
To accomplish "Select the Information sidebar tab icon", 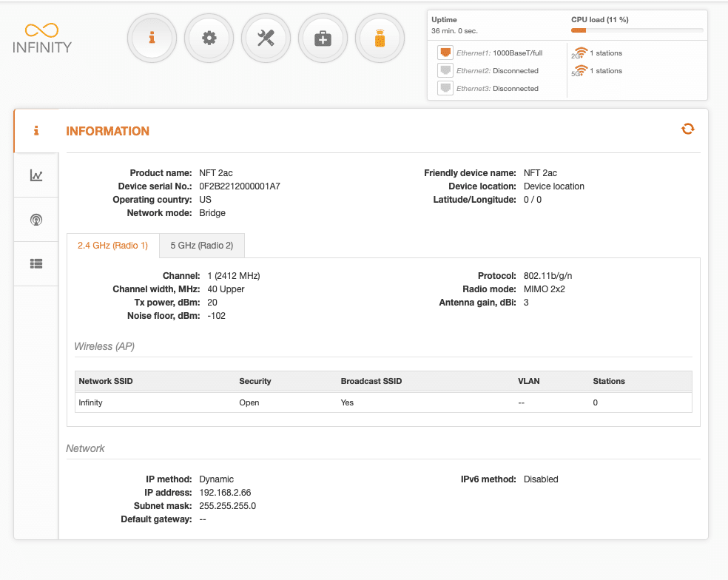I will (x=36, y=130).
